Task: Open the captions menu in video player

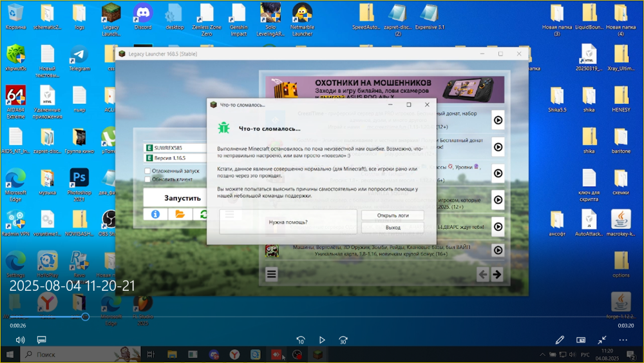Action: click(41, 340)
